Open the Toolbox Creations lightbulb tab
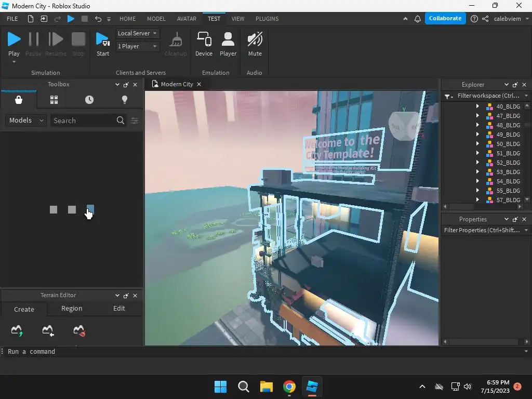Screen dimensions: 532x399 (125, 100)
